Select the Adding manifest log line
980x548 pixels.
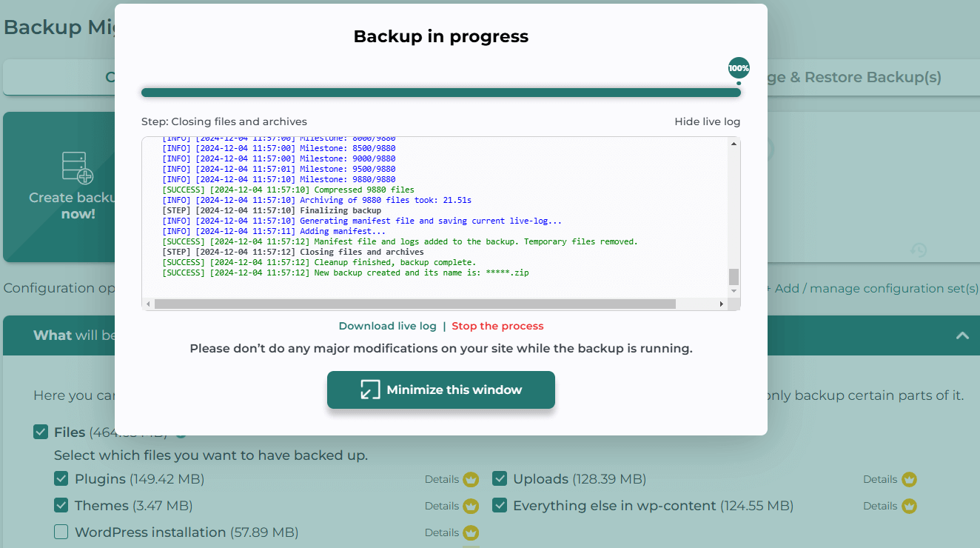coord(274,231)
